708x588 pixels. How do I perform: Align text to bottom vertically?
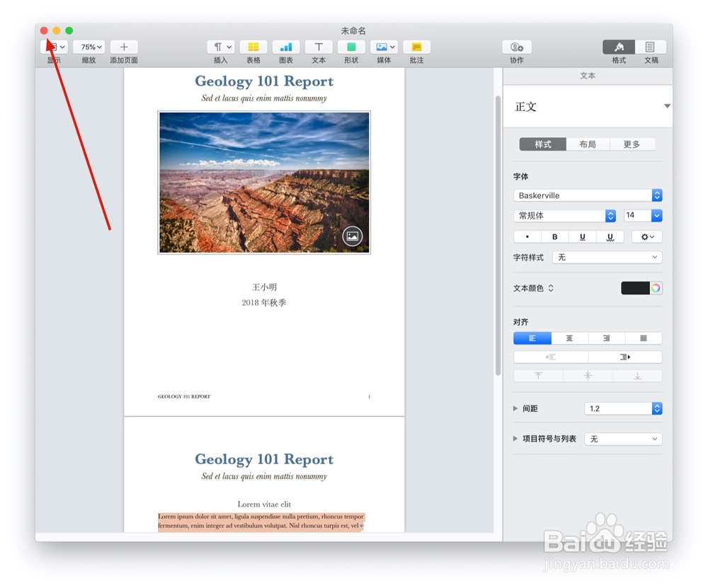638,376
